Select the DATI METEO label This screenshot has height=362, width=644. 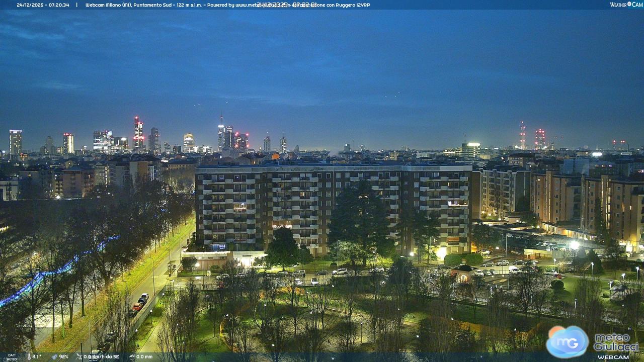tap(11, 357)
